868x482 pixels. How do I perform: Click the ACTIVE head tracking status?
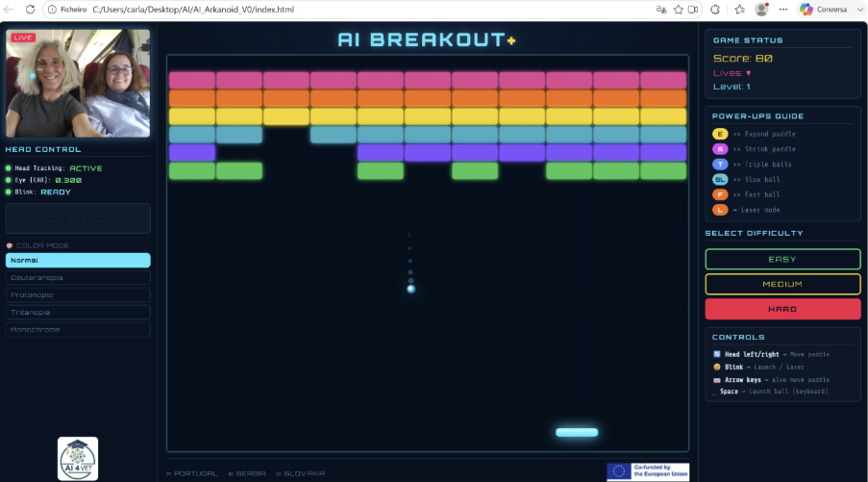86,168
